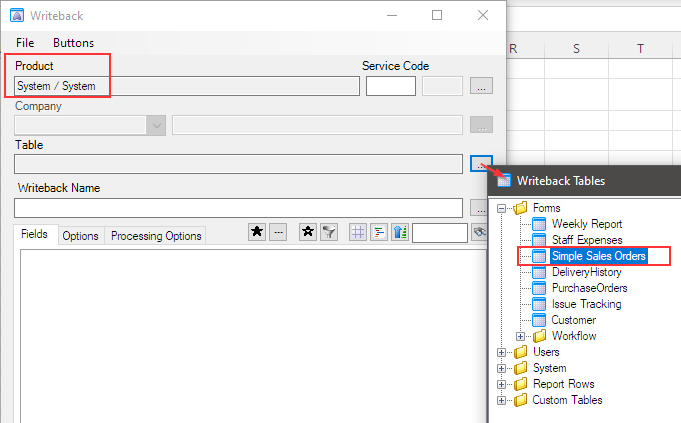Click the first Service Code input box
681x423 pixels.
coord(391,86)
